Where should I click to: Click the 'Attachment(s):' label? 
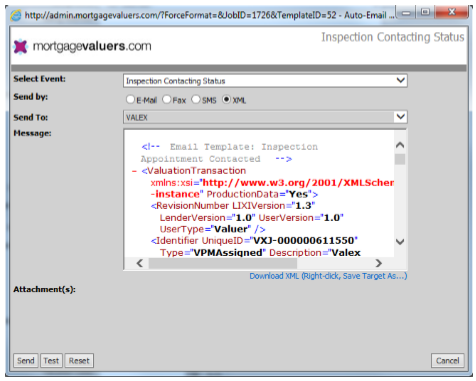pos(45,289)
